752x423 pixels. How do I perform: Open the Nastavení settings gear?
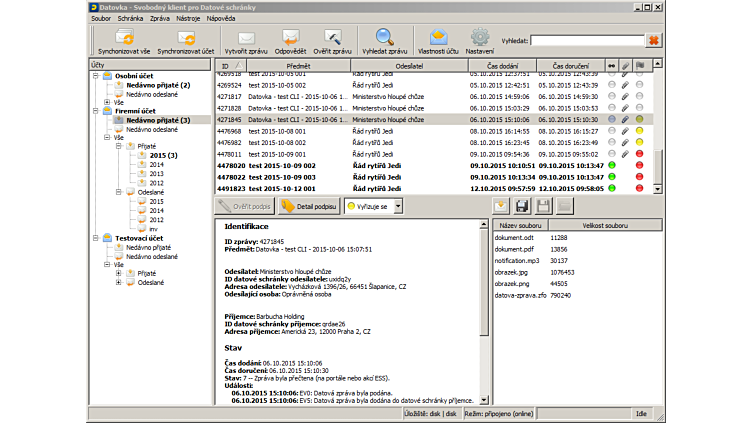tap(480, 38)
